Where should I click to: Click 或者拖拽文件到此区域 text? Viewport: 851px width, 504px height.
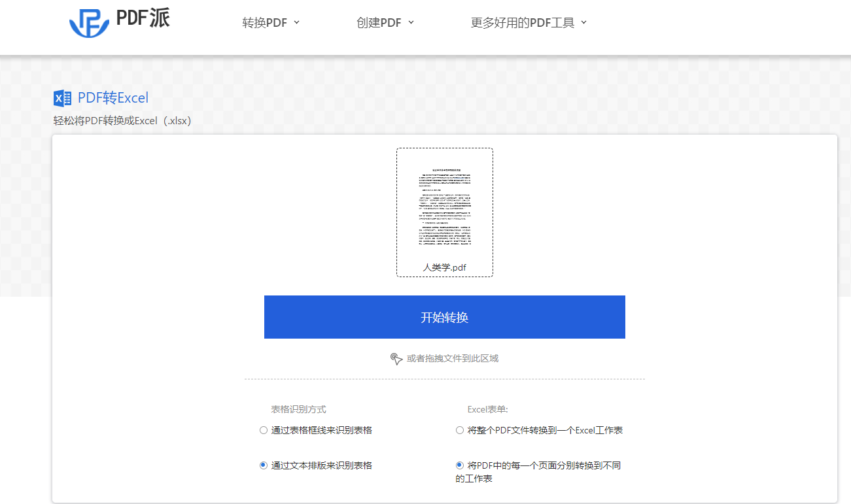click(x=453, y=358)
